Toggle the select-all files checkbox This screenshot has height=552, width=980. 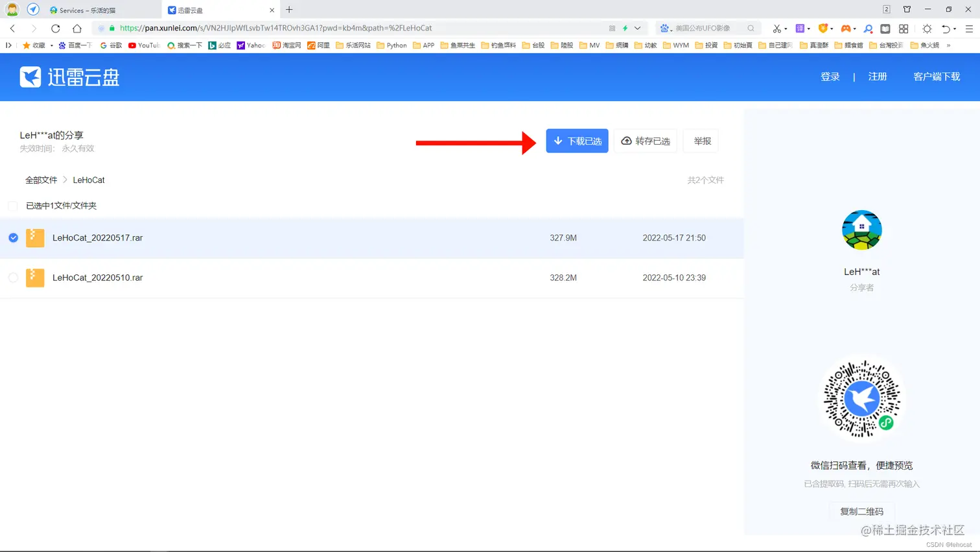click(x=13, y=206)
